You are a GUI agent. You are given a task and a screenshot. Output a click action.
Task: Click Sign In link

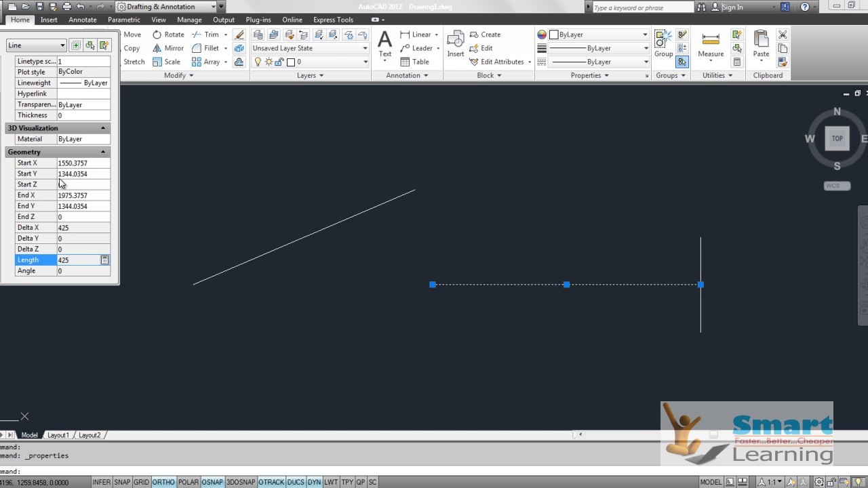click(x=732, y=7)
